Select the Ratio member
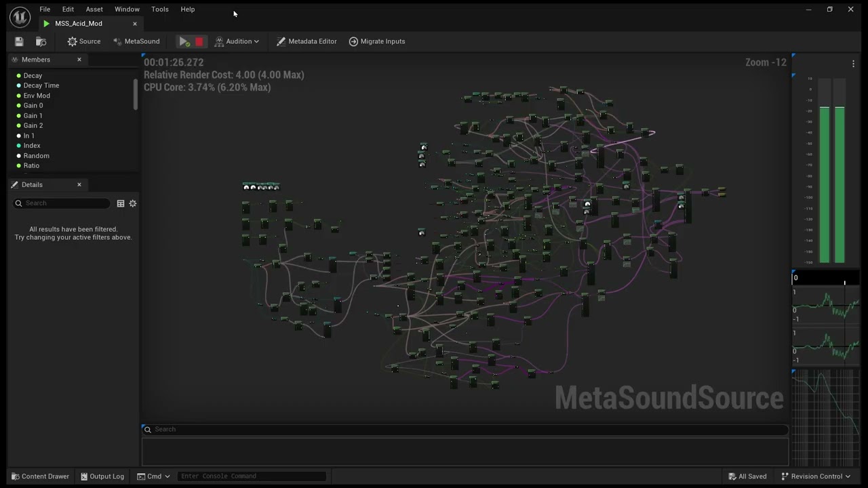 31,165
